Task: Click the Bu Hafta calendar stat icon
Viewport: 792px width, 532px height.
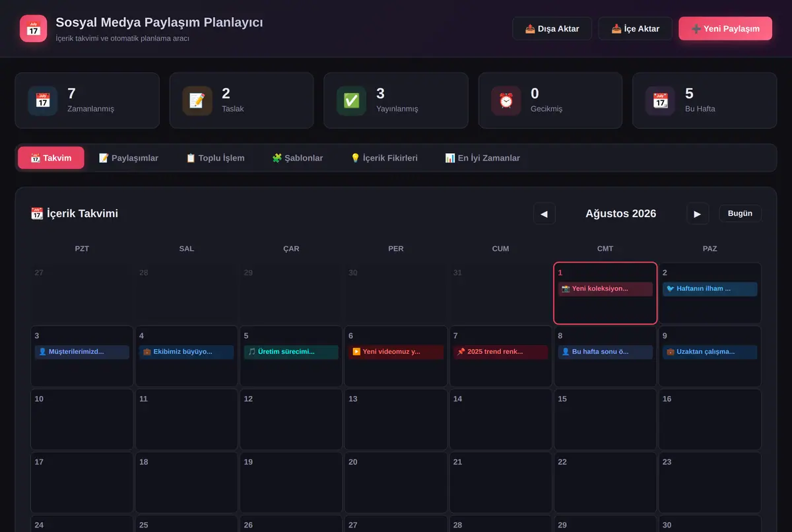Action: click(660, 101)
